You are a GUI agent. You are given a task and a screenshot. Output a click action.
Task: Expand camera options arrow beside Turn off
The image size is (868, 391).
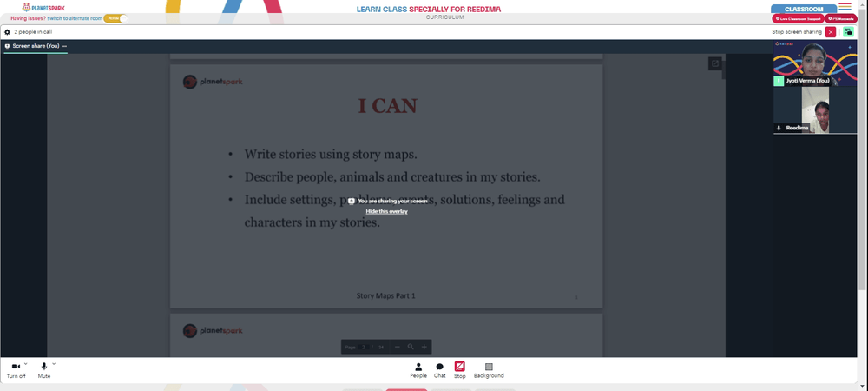tap(26, 364)
